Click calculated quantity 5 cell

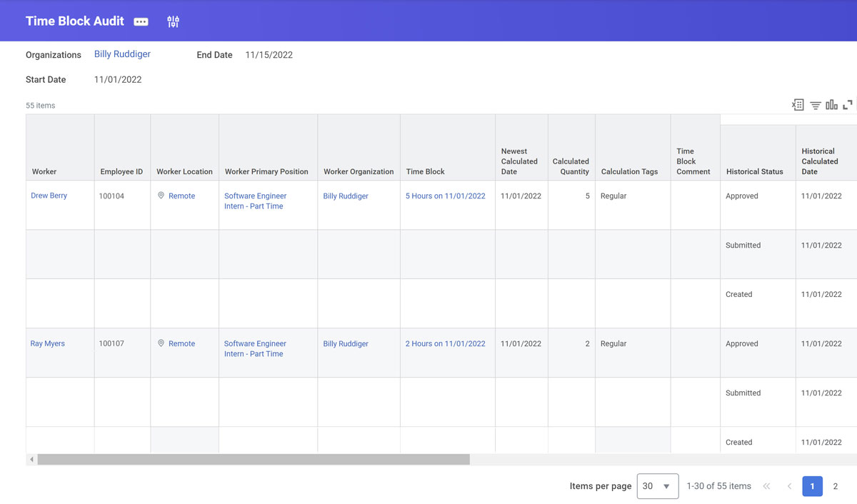tap(571, 205)
